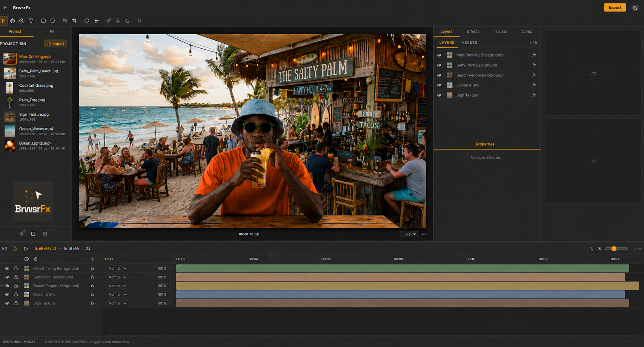The width and height of the screenshot is (644, 347).
Task: Expand the Beach People (Midground) timeline row
Action: 2,286
